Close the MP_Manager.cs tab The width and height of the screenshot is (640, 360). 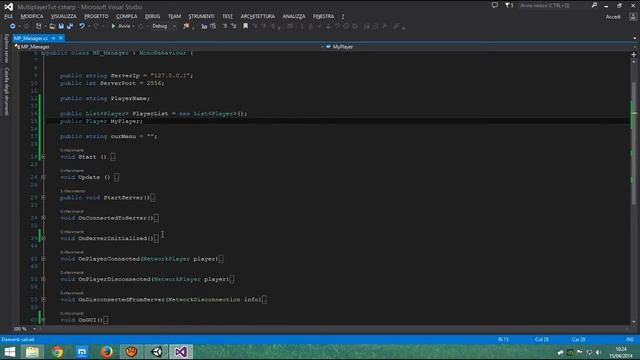click(61, 38)
